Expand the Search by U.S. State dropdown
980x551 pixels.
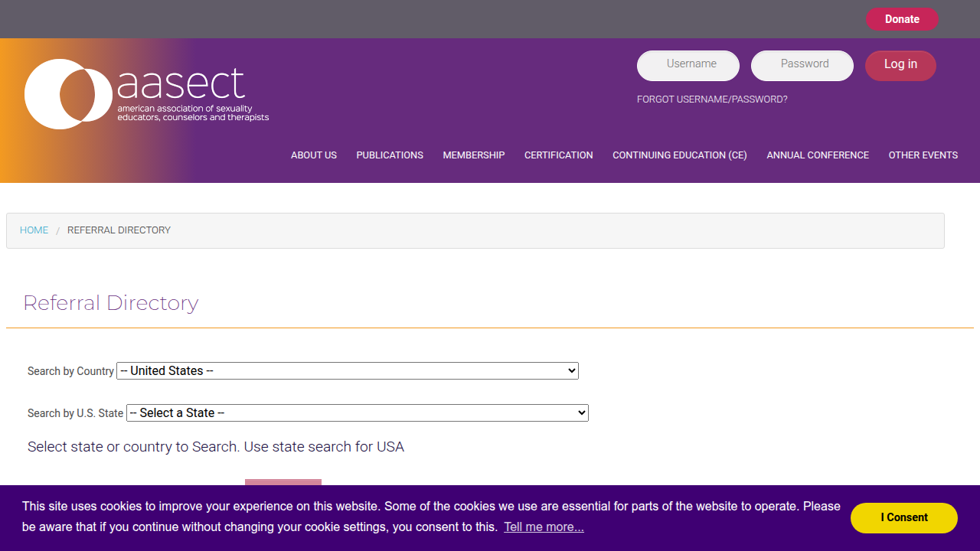(x=358, y=413)
